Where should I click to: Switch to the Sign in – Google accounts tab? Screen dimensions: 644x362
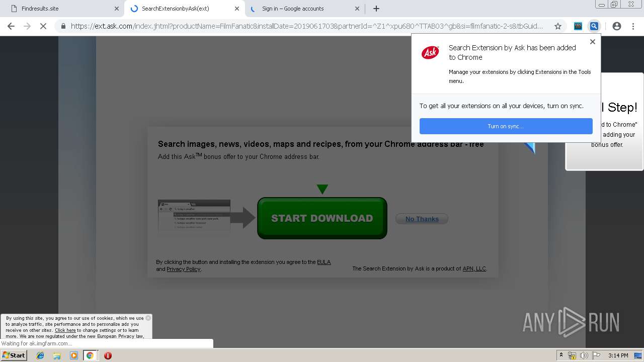[304, 9]
